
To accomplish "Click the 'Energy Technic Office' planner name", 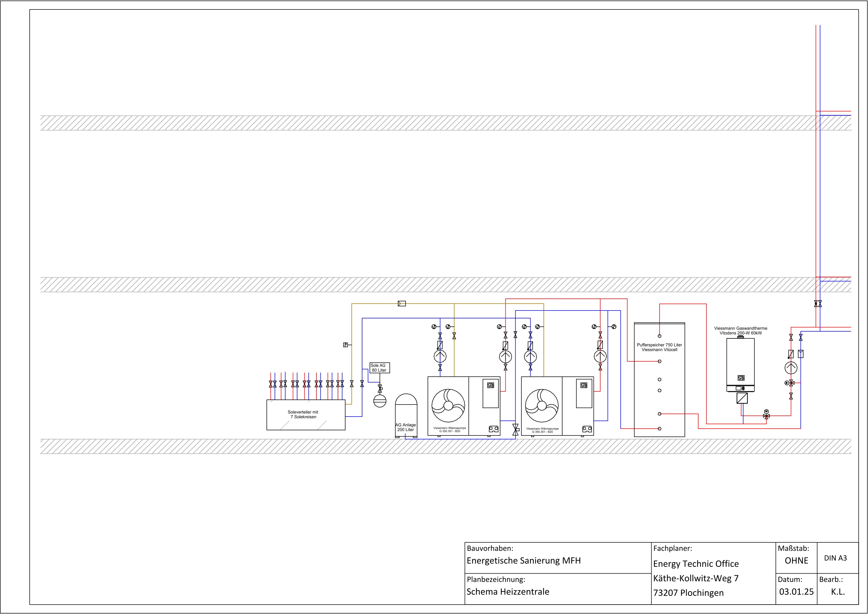I will click(x=696, y=564).
